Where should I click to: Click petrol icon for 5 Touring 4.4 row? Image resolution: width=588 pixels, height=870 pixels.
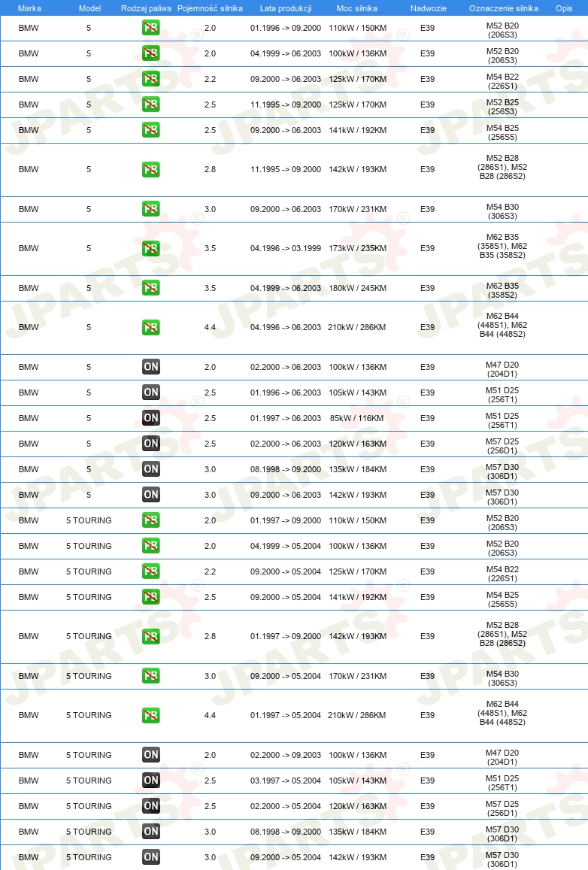(151, 715)
